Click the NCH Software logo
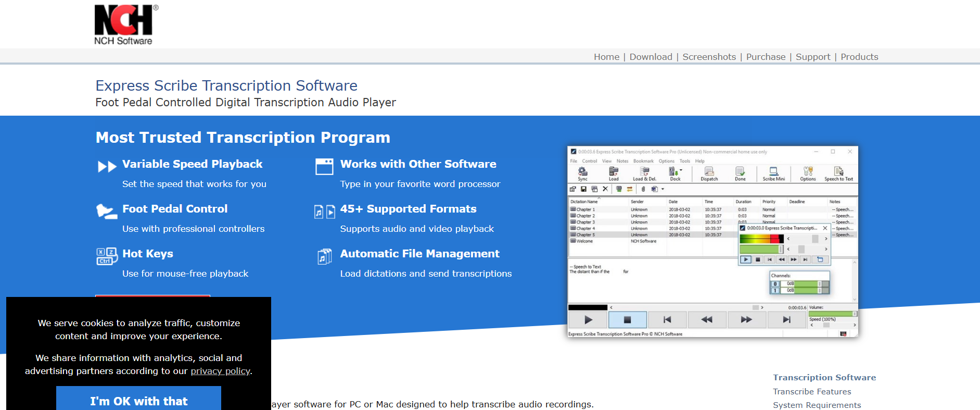This screenshot has height=410, width=980. tap(126, 25)
